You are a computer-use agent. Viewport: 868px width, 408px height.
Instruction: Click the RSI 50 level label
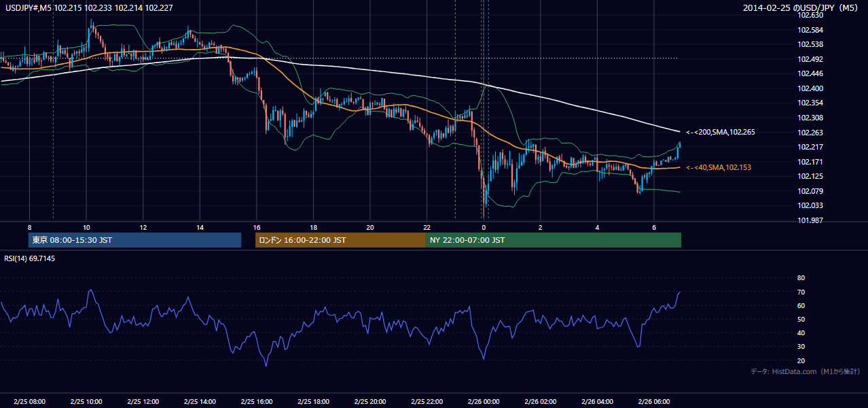pyautogui.click(x=801, y=319)
